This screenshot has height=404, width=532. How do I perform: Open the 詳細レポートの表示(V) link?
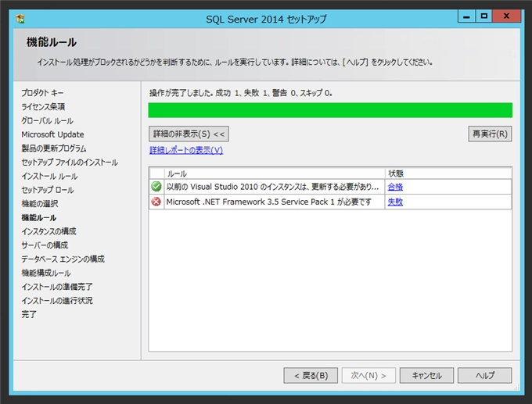(186, 150)
